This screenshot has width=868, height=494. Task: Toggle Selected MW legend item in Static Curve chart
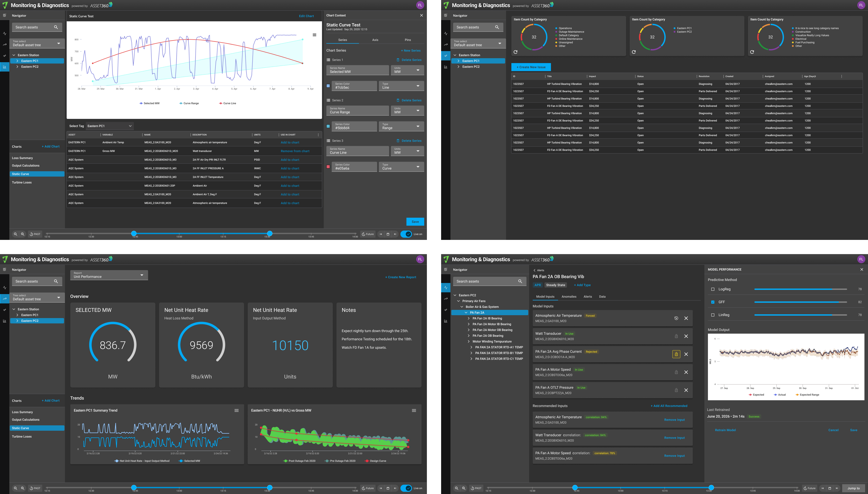(149, 103)
